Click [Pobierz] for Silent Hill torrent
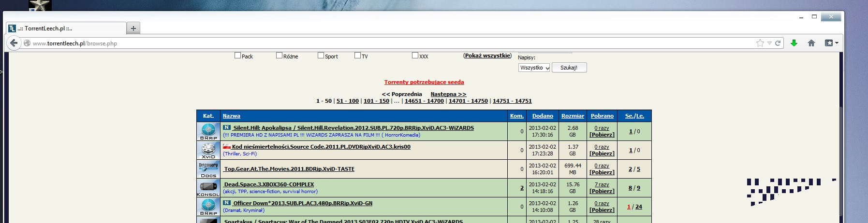This screenshot has height=223, width=868. point(602,135)
